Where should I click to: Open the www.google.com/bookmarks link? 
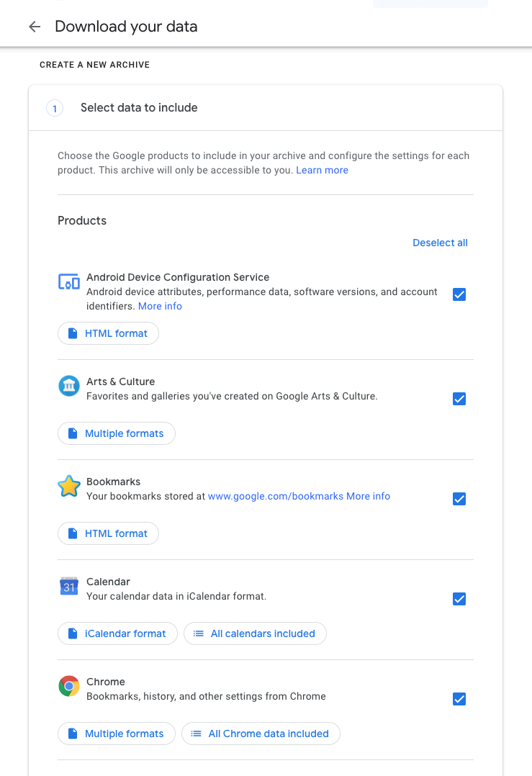[275, 496]
